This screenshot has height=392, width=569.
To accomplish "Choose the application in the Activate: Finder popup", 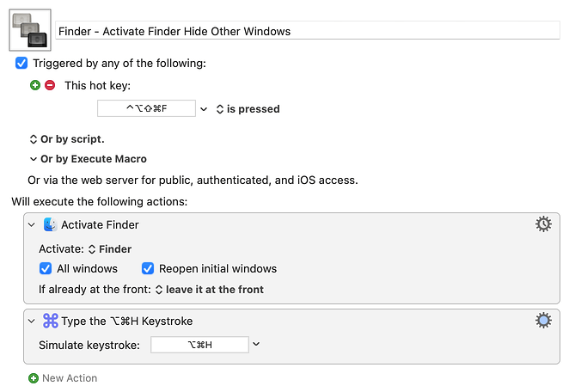I will [110, 249].
